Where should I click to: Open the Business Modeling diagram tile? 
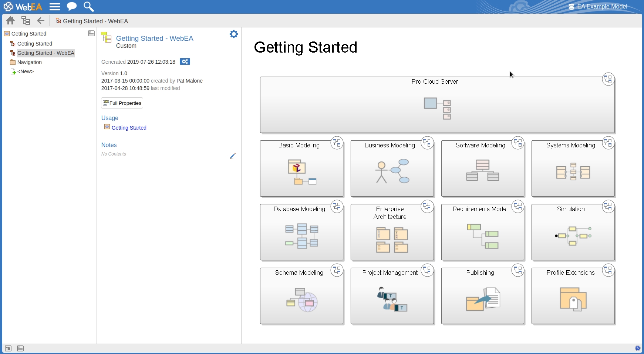pos(392,169)
